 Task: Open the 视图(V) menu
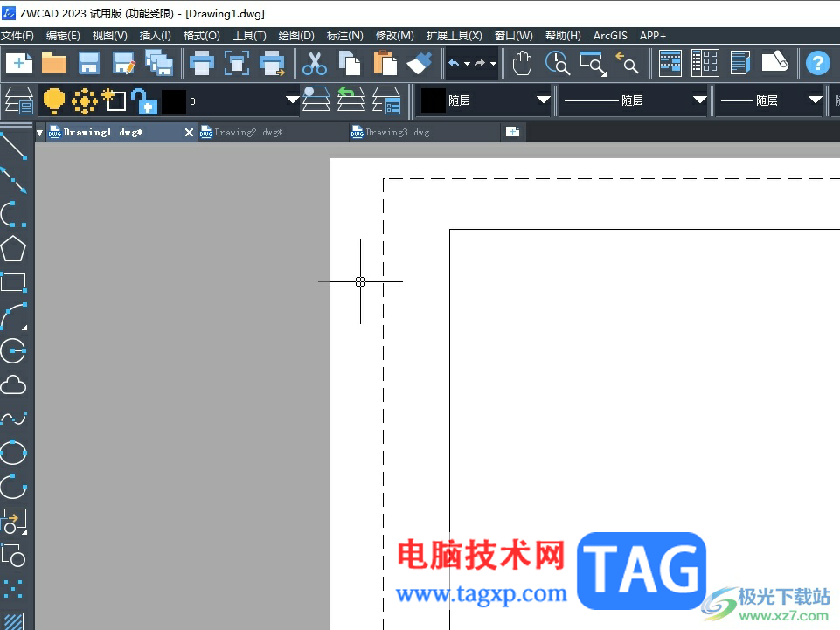110,35
